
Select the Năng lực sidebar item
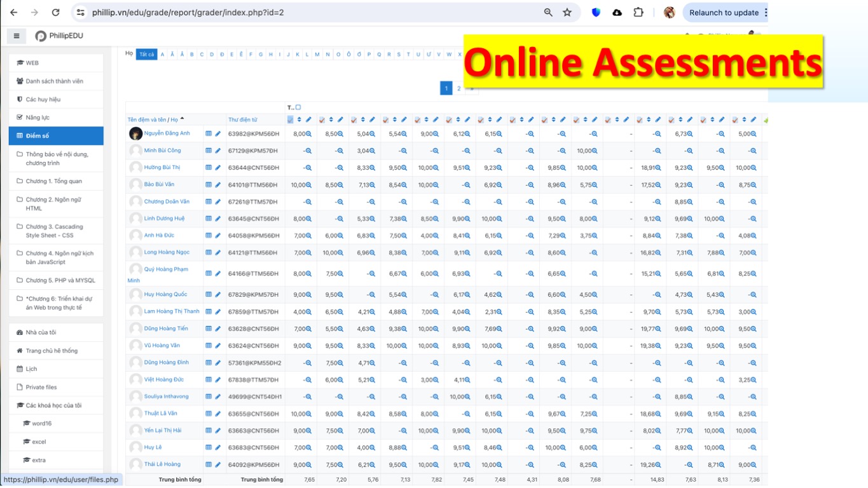pyautogui.click(x=38, y=118)
